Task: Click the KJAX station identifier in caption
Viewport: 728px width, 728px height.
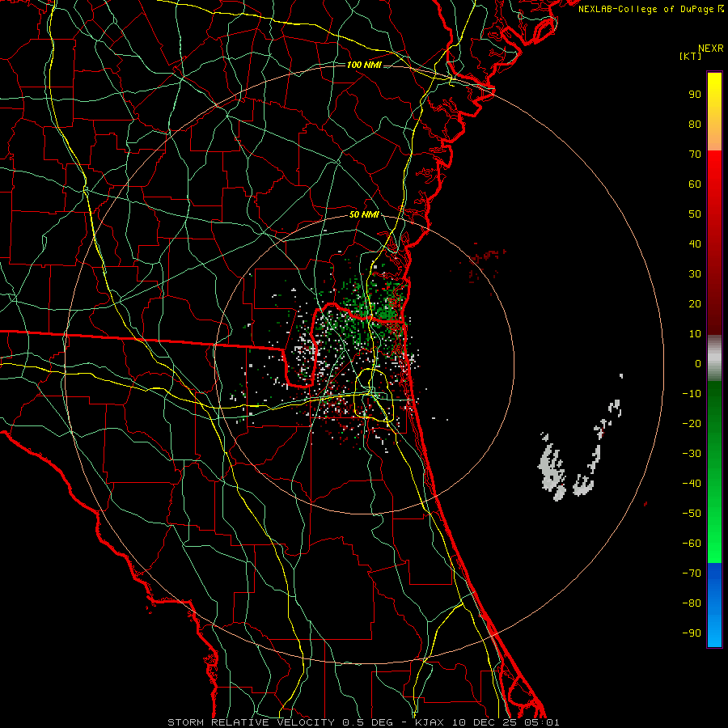Action: (430, 722)
